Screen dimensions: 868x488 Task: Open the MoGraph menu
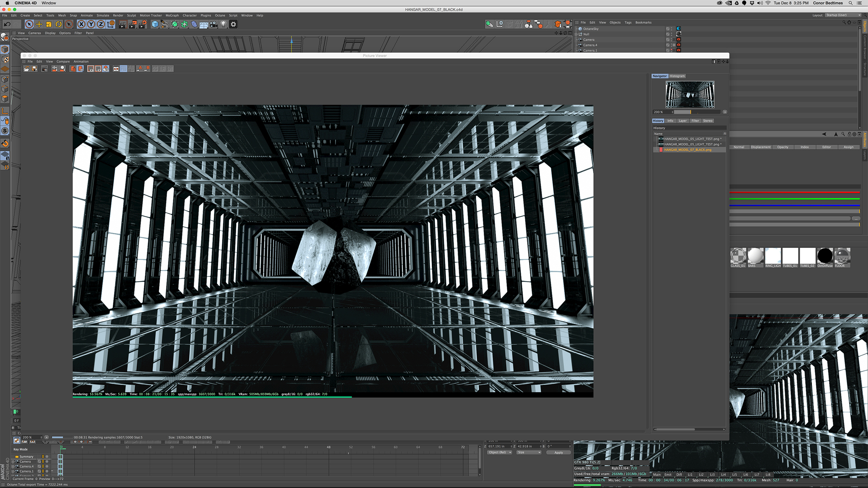(172, 15)
